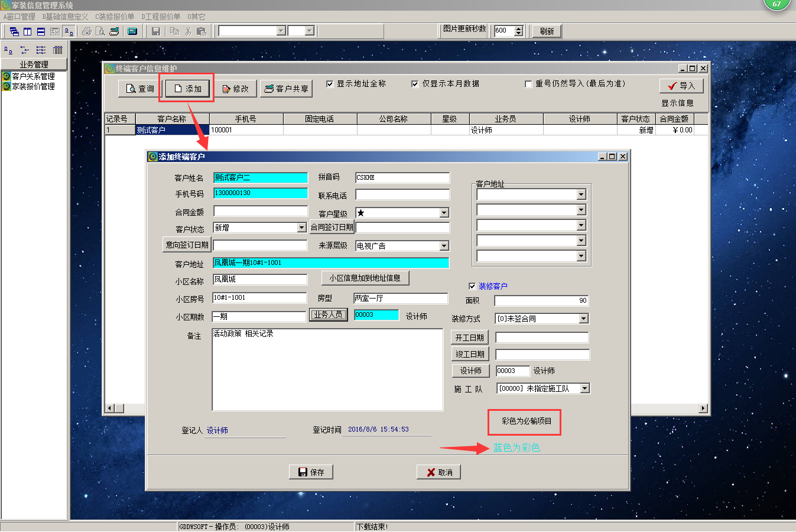
Task: Uncheck 仅显示本月数据 checkbox
Action: 415,84
